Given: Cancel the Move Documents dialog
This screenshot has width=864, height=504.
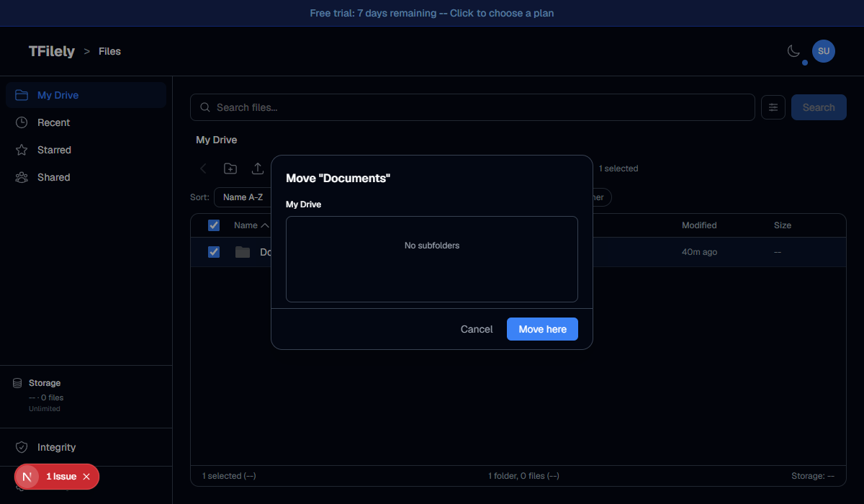Looking at the screenshot, I should click(477, 329).
